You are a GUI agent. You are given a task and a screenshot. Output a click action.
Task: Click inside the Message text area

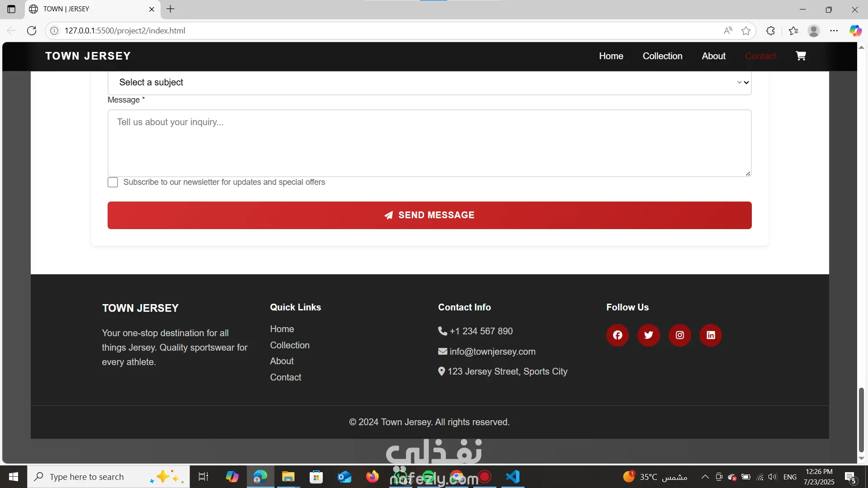coord(429,143)
